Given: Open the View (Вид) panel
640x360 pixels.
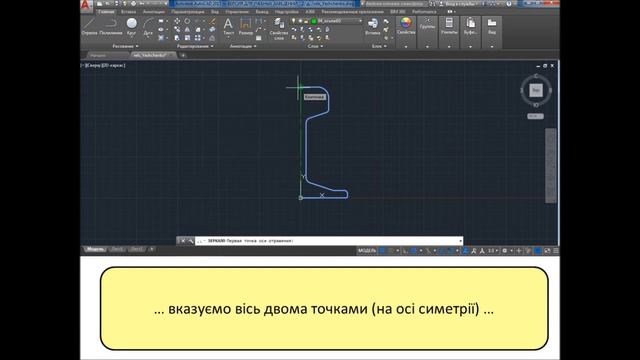Looking at the screenshot, I should tap(492, 25).
